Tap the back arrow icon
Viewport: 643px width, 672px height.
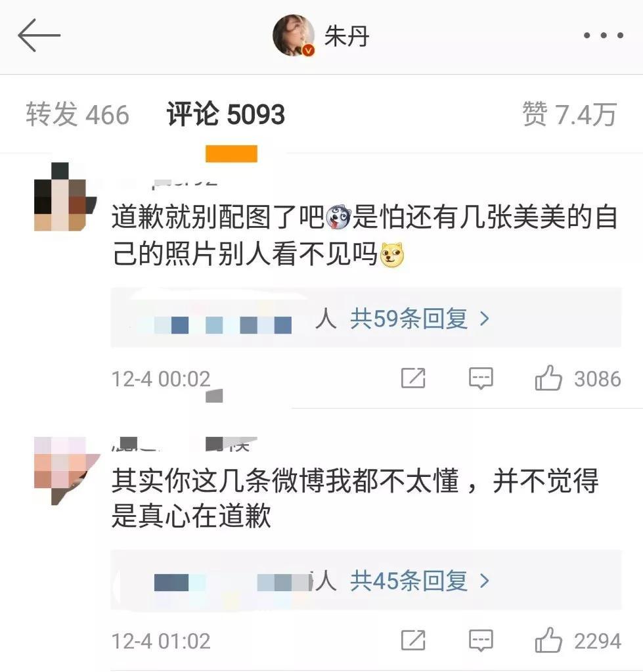39,35
